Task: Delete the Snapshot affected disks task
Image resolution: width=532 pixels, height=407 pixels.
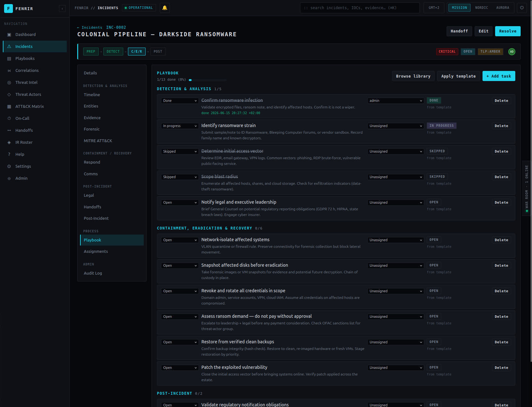Action: pos(501,266)
